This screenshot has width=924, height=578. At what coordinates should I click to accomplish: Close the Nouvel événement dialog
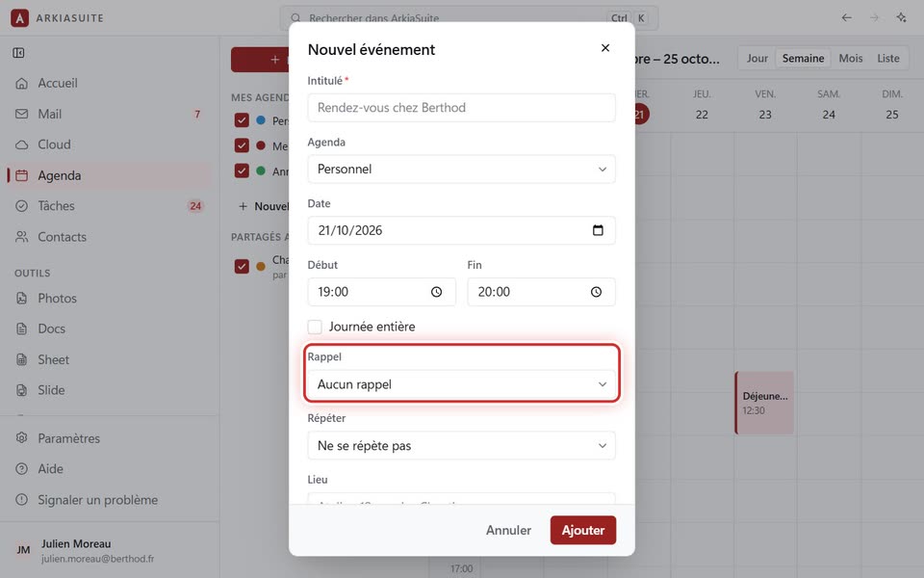pos(605,48)
